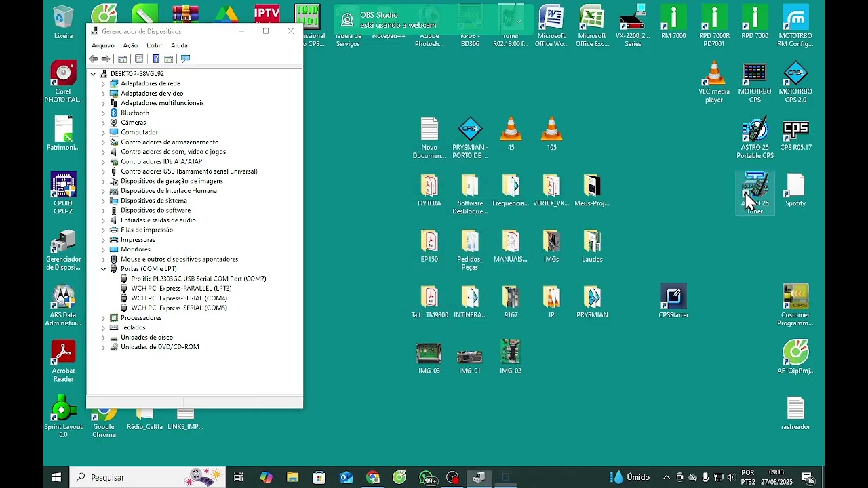Select the Spotify desktop icon
Image resolution: width=868 pixels, height=488 pixels.
[795, 190]
